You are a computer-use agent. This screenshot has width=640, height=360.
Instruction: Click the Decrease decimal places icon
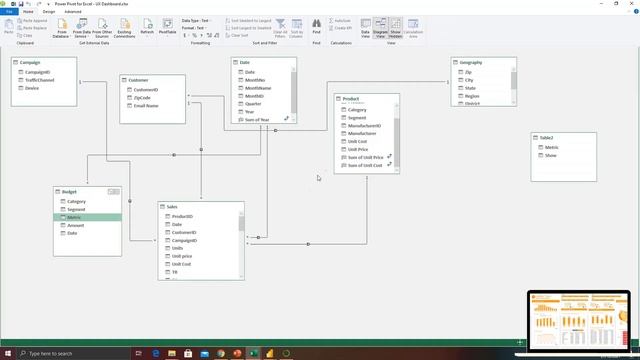click(217, 36)
